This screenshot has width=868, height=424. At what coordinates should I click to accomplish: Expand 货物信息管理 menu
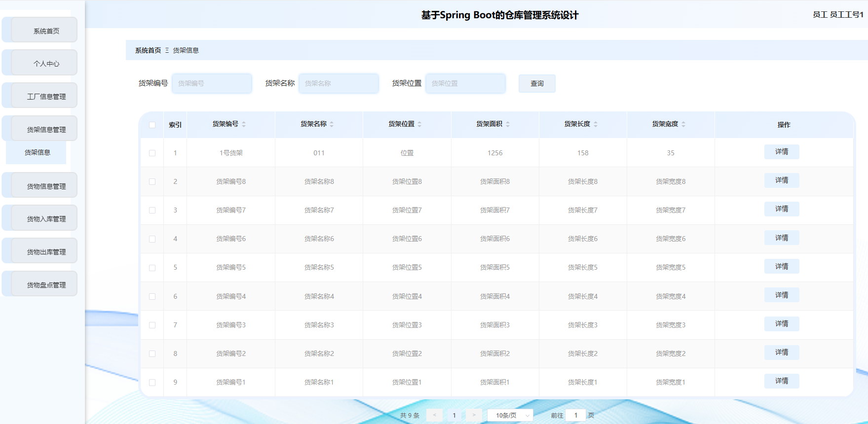[44, 185]
